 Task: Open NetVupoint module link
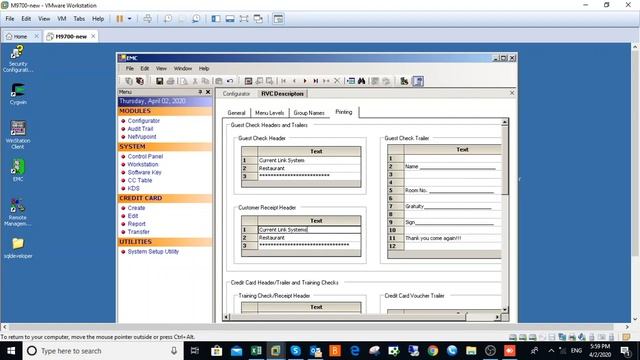[142, 137]
